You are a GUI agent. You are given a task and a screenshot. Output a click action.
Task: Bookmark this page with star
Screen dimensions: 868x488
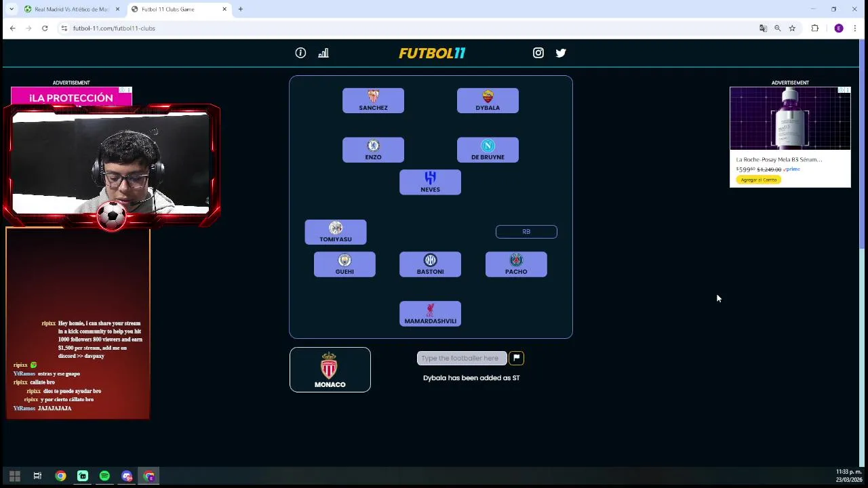coord(792,28)
